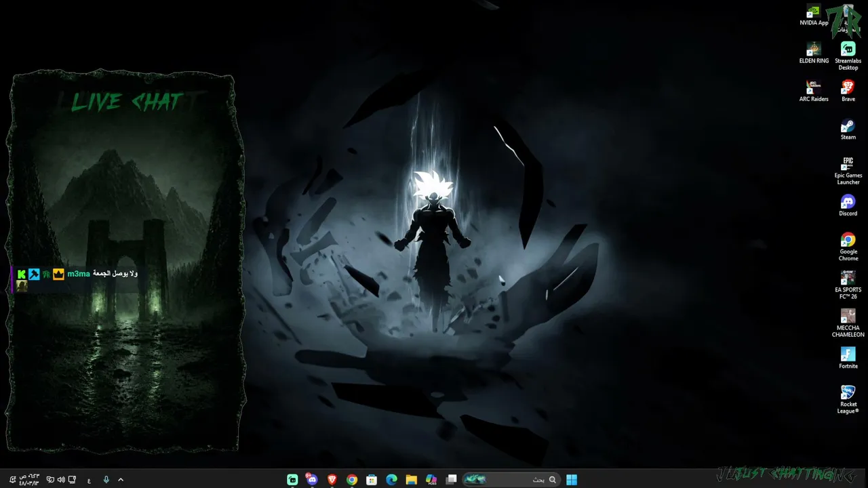This screenshot has height=488, width=868.
Task: Open the Windows Start menu
Action: 572,480
